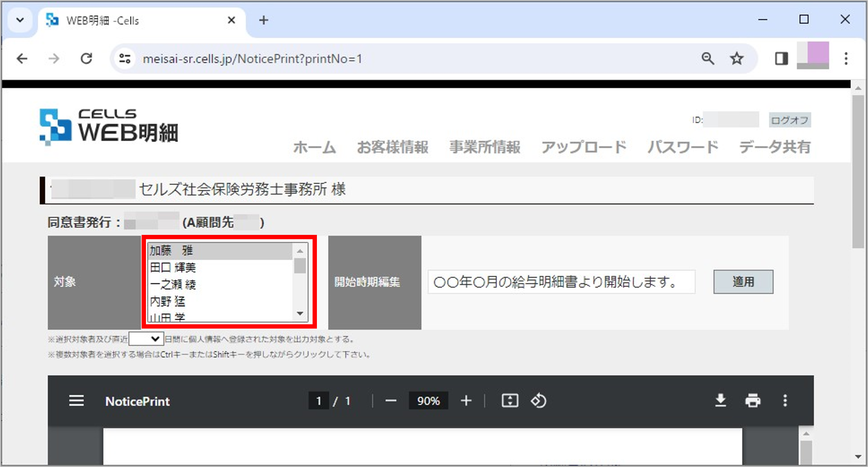This screenshot has height=467, width=868.
Task: Select 一之瀬 綾 in the target list
Action: coord(173,284)
